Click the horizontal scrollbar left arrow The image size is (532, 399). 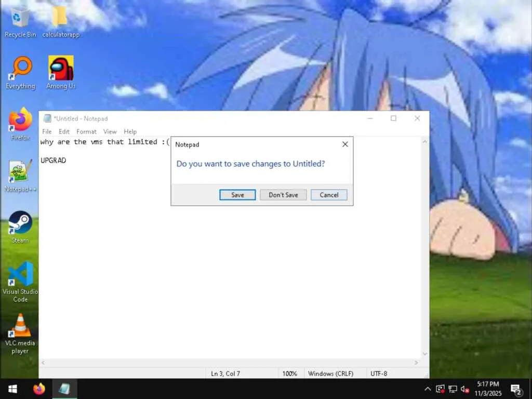click(43, 363)
